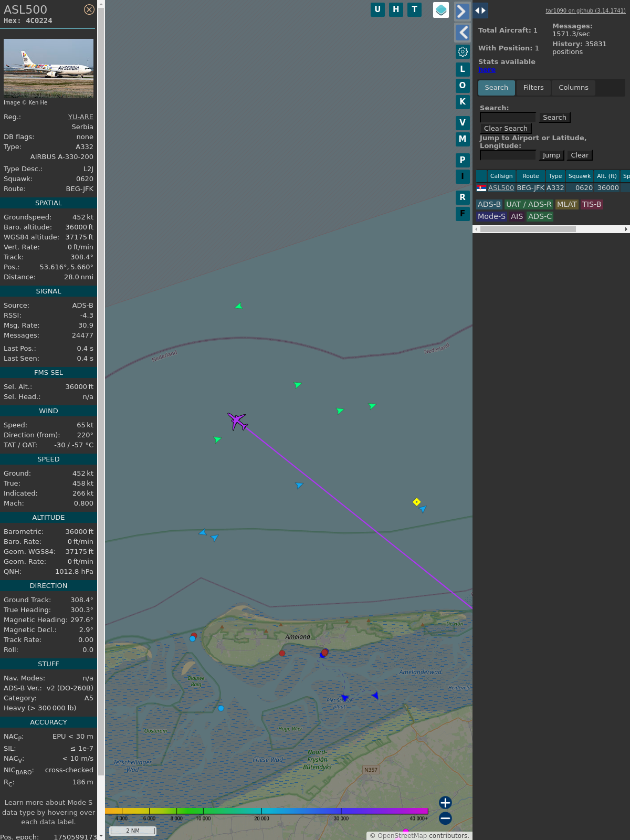Toggle the U button on map
The image size is (630, 840).
pyautogui.click(x=377, y=9)
